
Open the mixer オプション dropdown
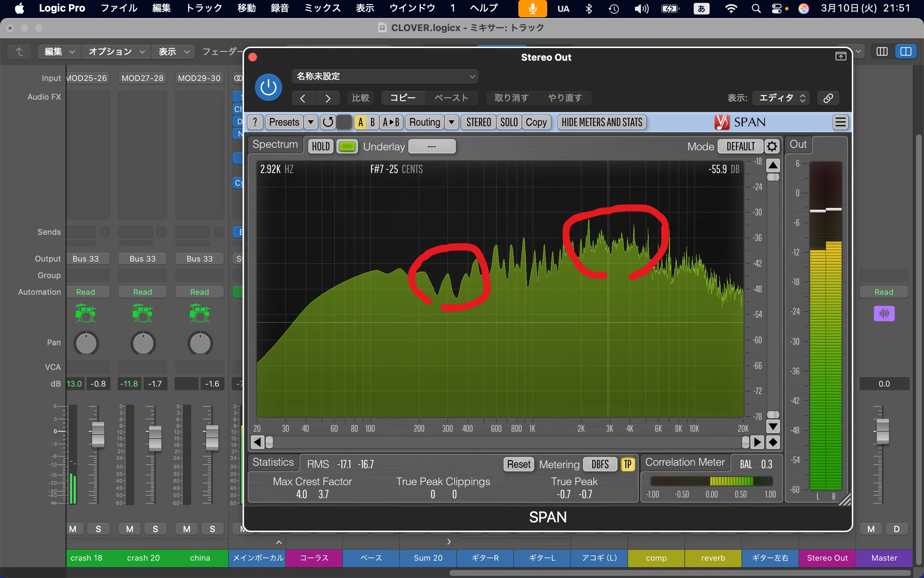117,52
